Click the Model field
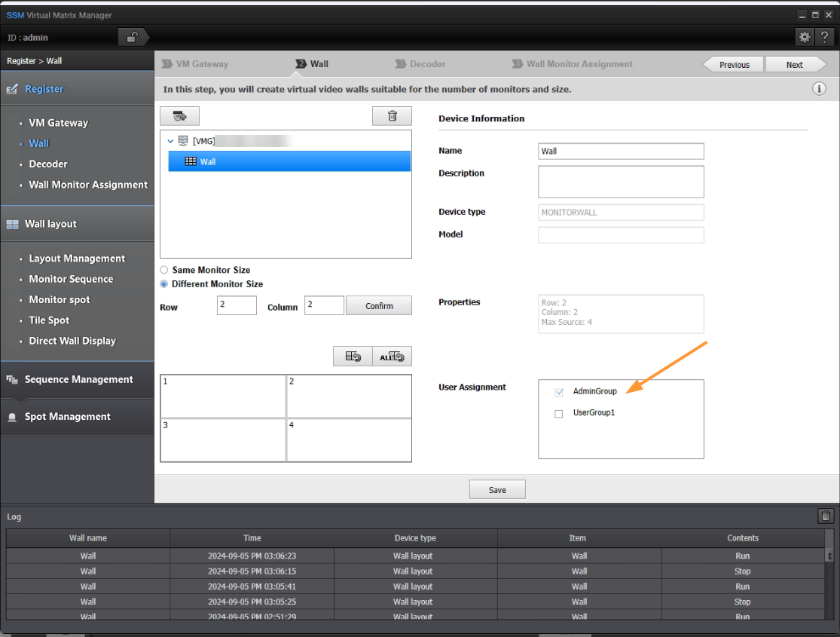840x637 pixels. click(621, 235)
